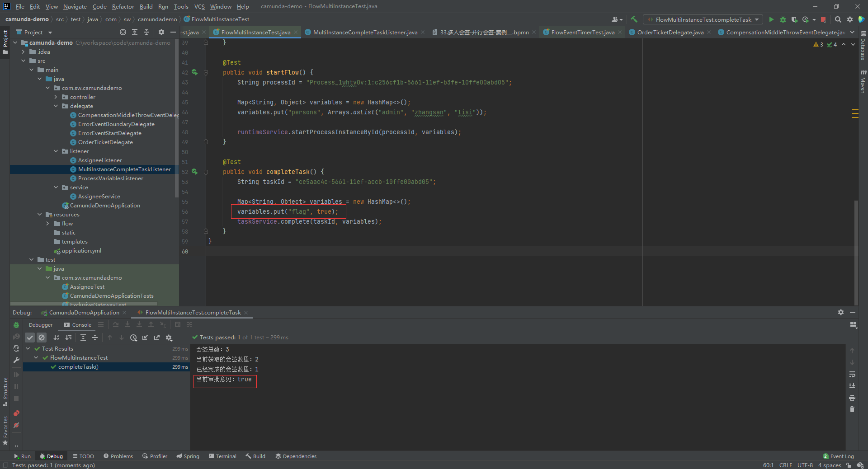Open IDE settings gear in the top toolbar

pos(849,19)
